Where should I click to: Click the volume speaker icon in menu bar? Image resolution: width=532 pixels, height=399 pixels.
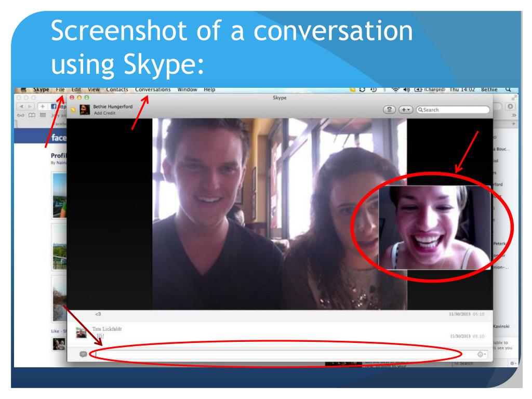406,89
